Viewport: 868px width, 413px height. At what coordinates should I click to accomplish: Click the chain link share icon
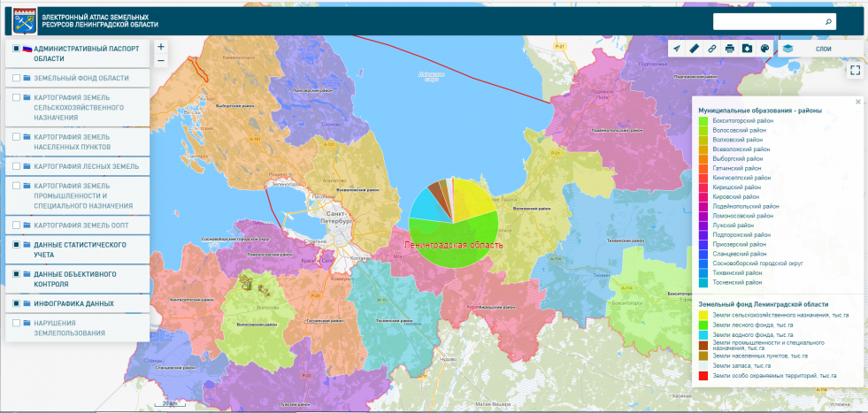click(x=712, y=49)
